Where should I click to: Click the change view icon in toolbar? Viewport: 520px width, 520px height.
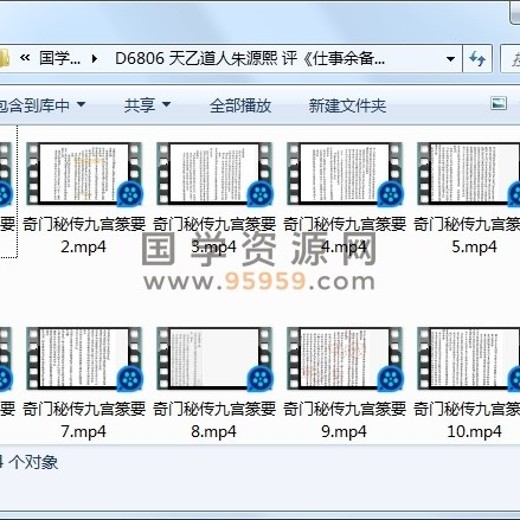click(499, 103)
